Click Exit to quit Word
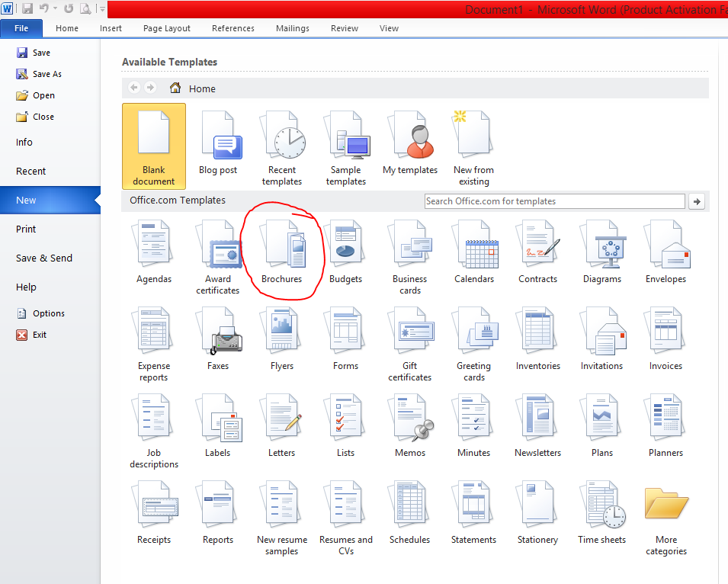The width and height of the screenshot is (728, 584). (x=31, y=335)
